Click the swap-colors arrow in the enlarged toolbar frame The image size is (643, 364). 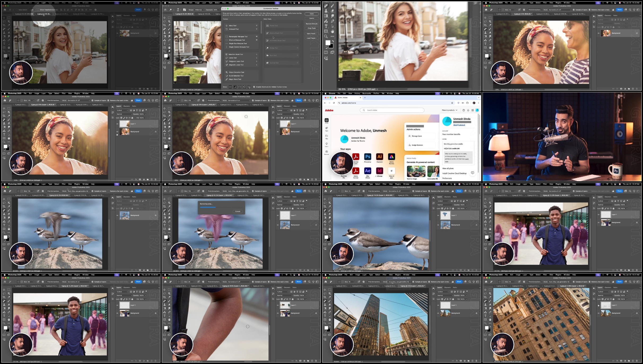333,41
